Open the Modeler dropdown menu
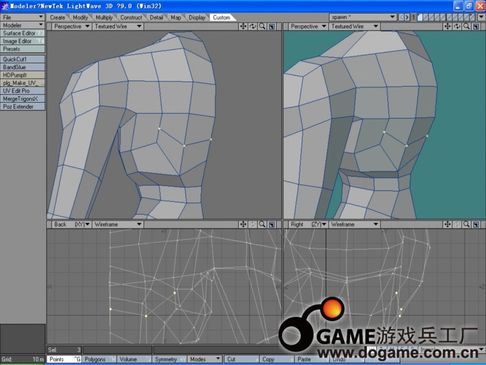 pos(23,25)
